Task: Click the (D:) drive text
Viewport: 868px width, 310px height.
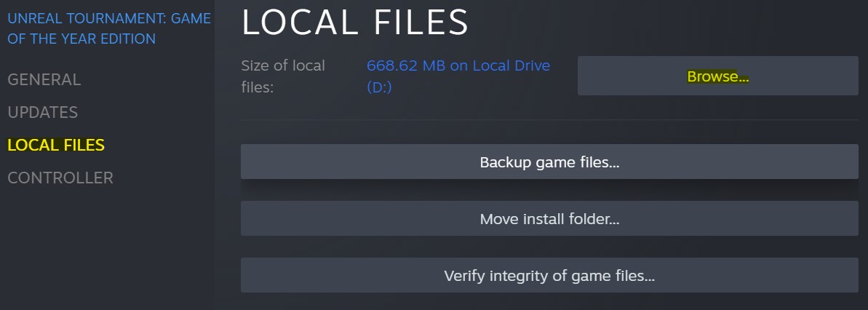Action: coord(379,87)
